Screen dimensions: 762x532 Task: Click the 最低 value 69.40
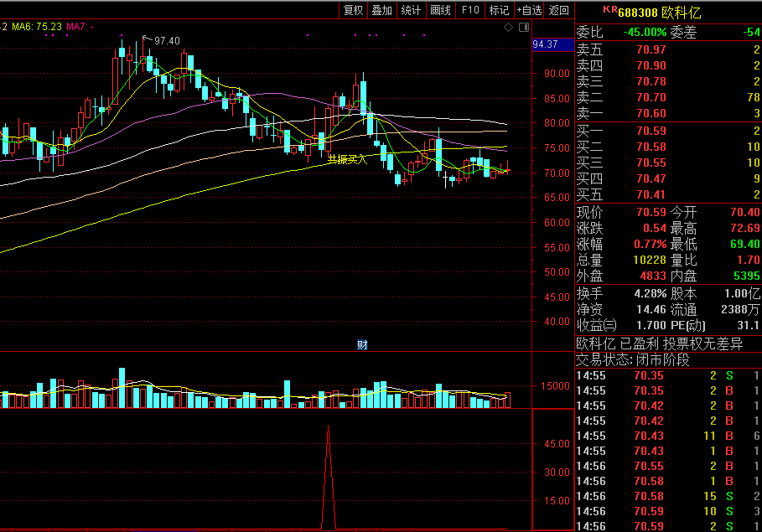pos(745,244)
